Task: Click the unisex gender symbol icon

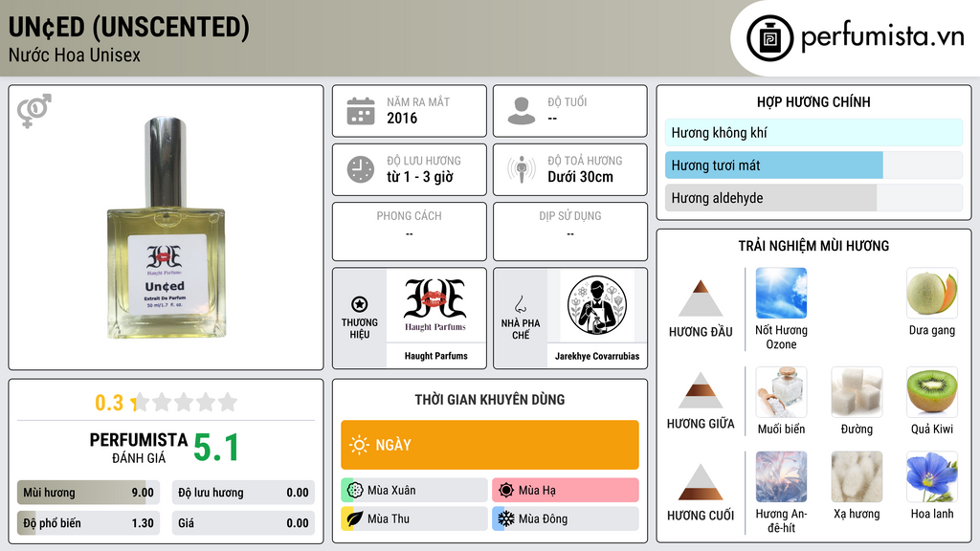Action: coord(33,111)
